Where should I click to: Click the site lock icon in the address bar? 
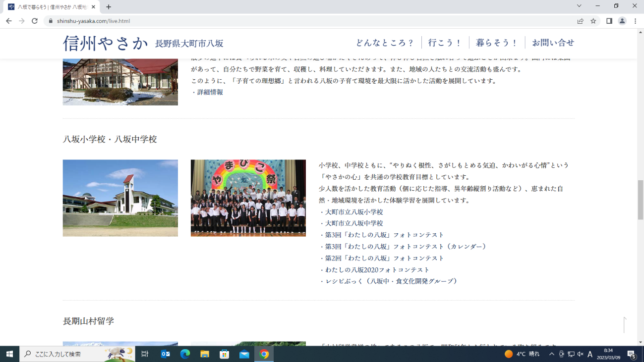[x=51, y=21]
